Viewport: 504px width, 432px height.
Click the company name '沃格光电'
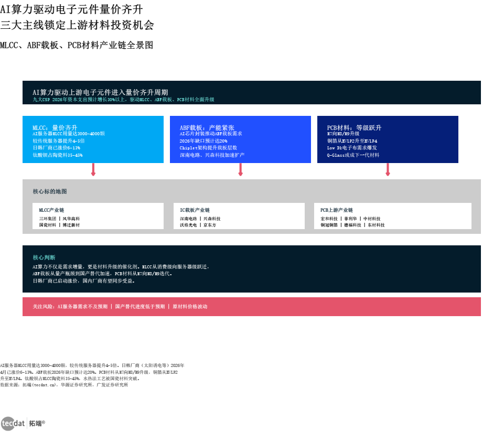[188, 225]
